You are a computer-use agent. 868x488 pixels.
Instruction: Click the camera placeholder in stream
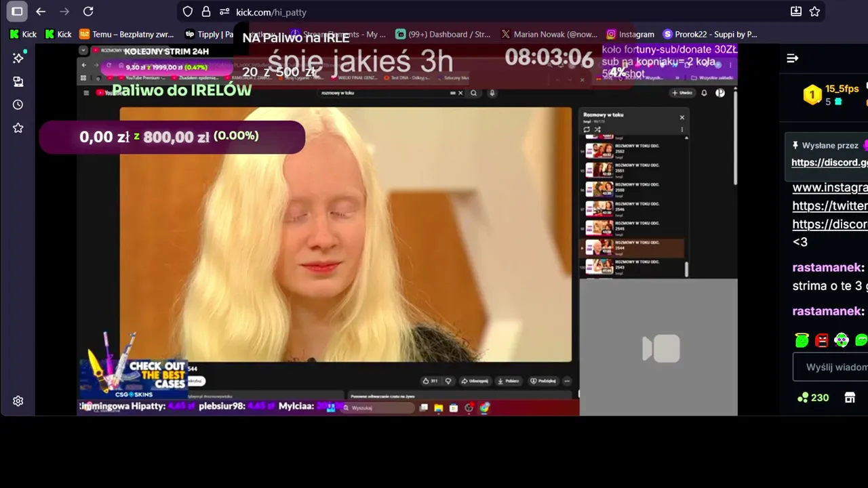tap(661, 348)
